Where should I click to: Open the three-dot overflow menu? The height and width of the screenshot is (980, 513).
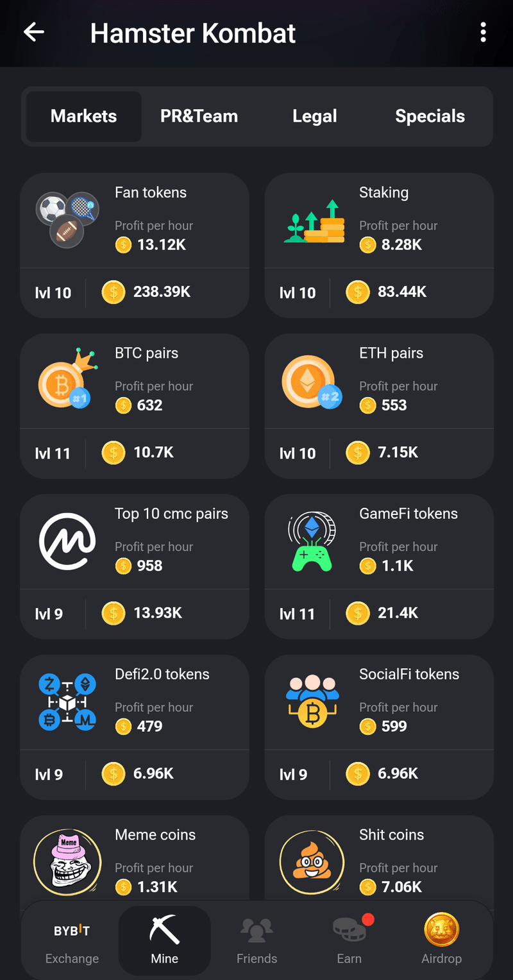(483, 32)
